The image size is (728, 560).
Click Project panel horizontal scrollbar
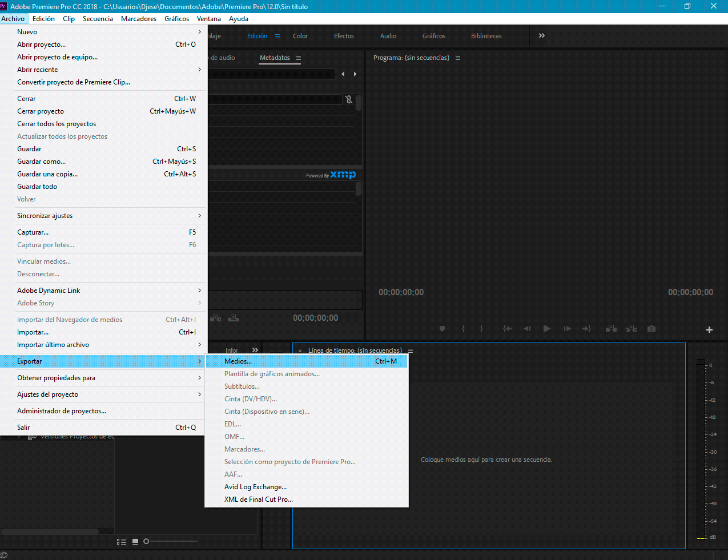click(x=50, y=531)
